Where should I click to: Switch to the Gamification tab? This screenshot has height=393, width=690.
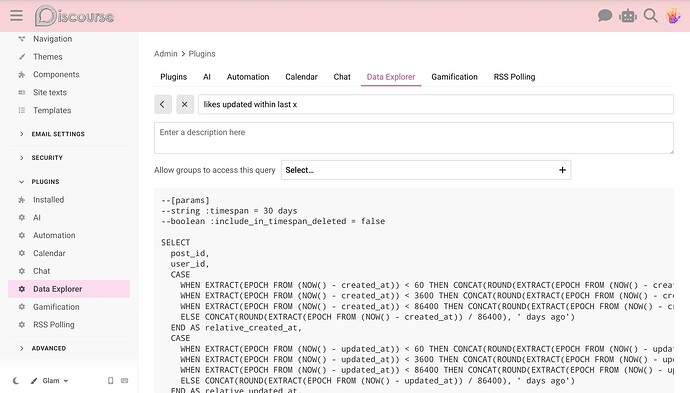pos(454,77)
